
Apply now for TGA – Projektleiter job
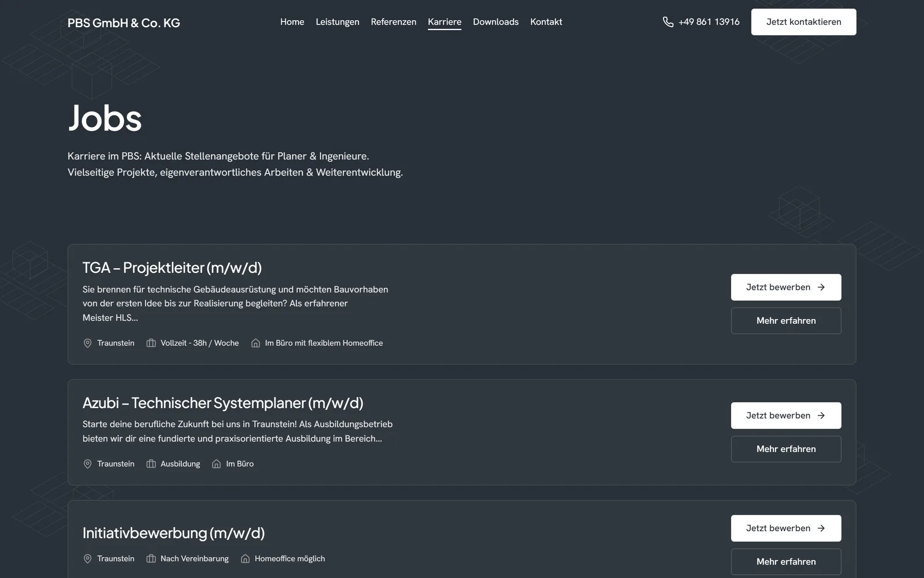(x=786, y=287)
